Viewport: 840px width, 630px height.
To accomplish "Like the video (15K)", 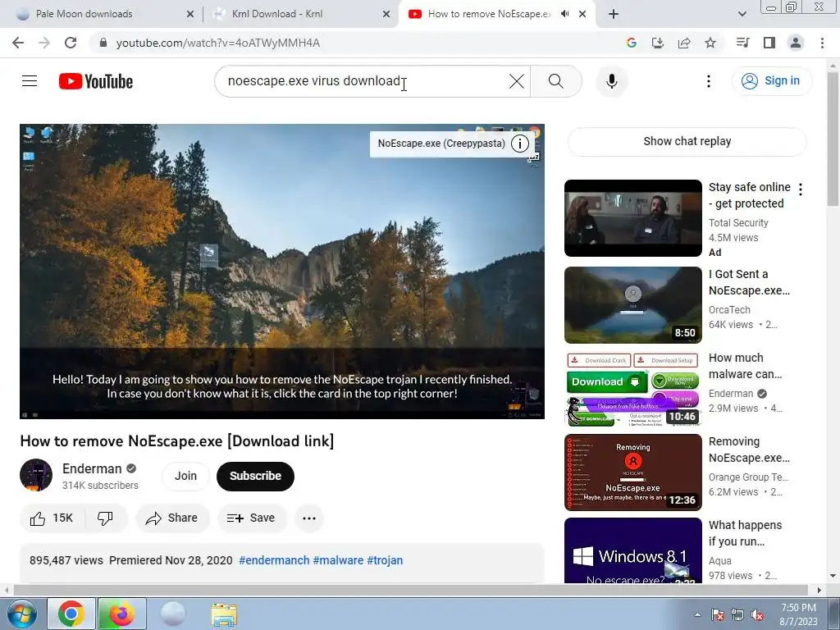I will (x=52, y=518).
